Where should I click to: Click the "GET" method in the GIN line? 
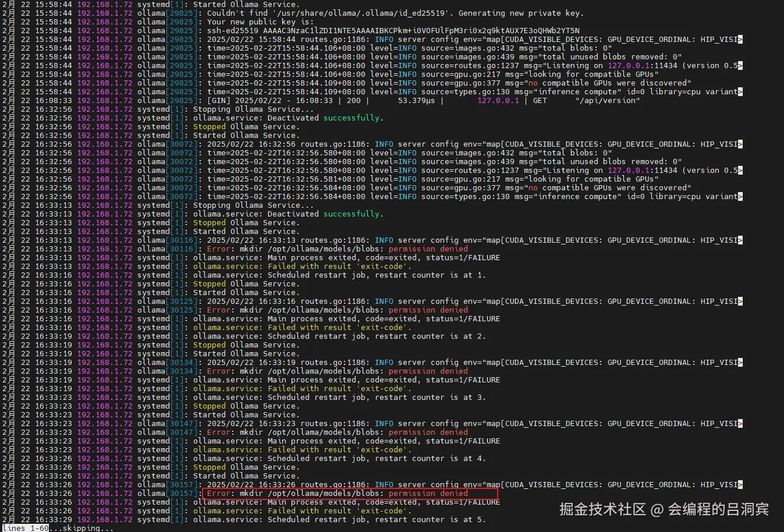click(540, 100)
